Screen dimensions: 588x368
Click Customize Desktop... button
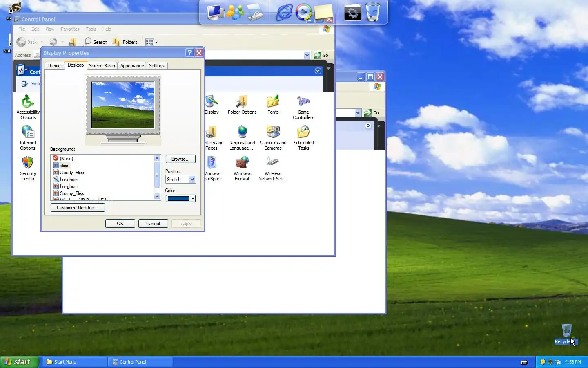[78, 208]
